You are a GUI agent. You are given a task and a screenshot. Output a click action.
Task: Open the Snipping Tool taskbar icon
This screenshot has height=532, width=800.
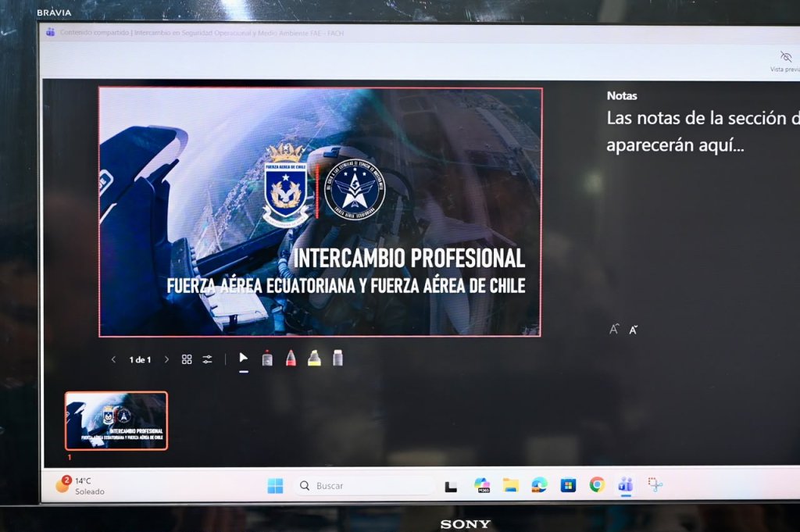pyautogui.click(x=655, y=484)
